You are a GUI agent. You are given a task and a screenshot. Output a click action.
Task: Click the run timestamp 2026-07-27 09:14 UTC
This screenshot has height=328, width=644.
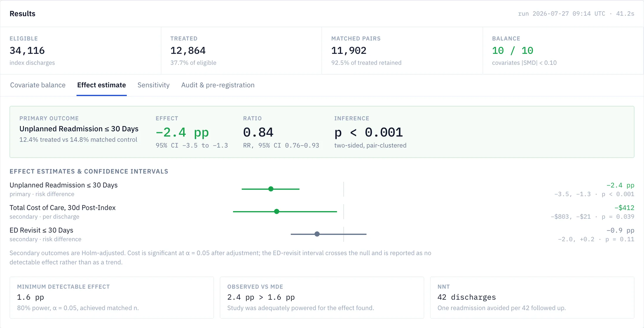click(569, 14)
